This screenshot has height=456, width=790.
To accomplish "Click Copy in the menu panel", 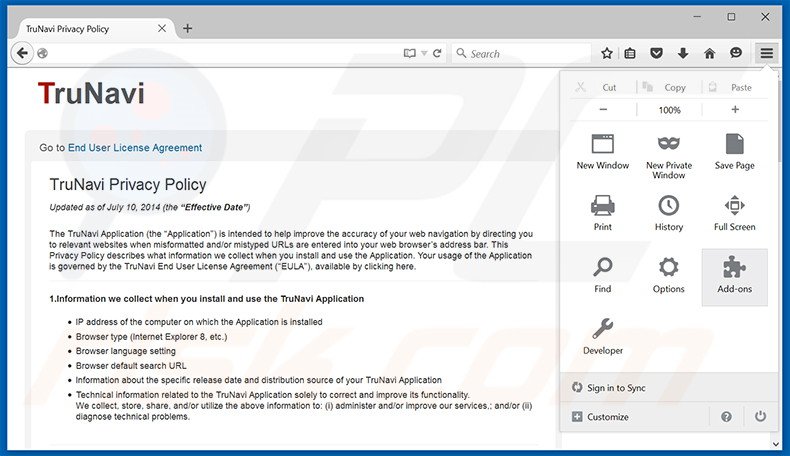I will (669, 87).
